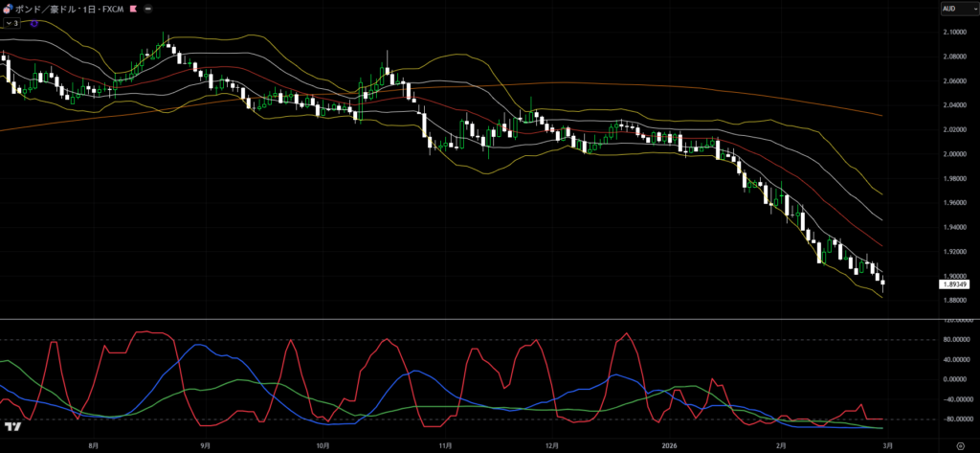Click the 0.000000 level on oscillator scale
980x453 pixels.
958,379
